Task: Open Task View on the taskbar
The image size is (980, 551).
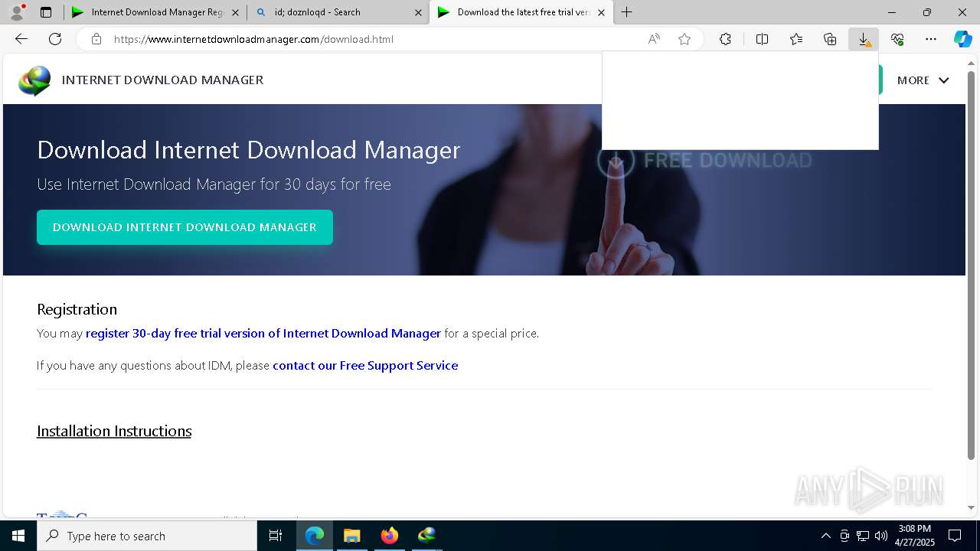Action: [x=276, y=536]
